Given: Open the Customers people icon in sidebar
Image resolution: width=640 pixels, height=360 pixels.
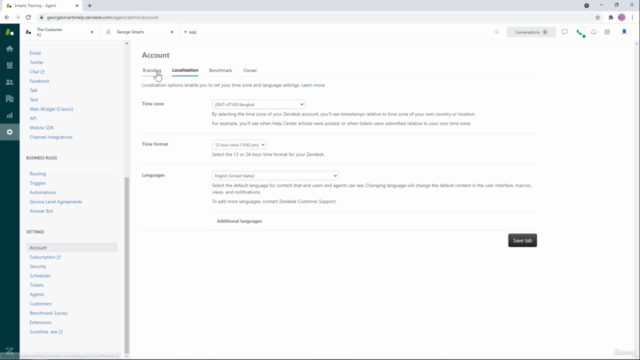Looking at the screenshot, I should (9, 82).
